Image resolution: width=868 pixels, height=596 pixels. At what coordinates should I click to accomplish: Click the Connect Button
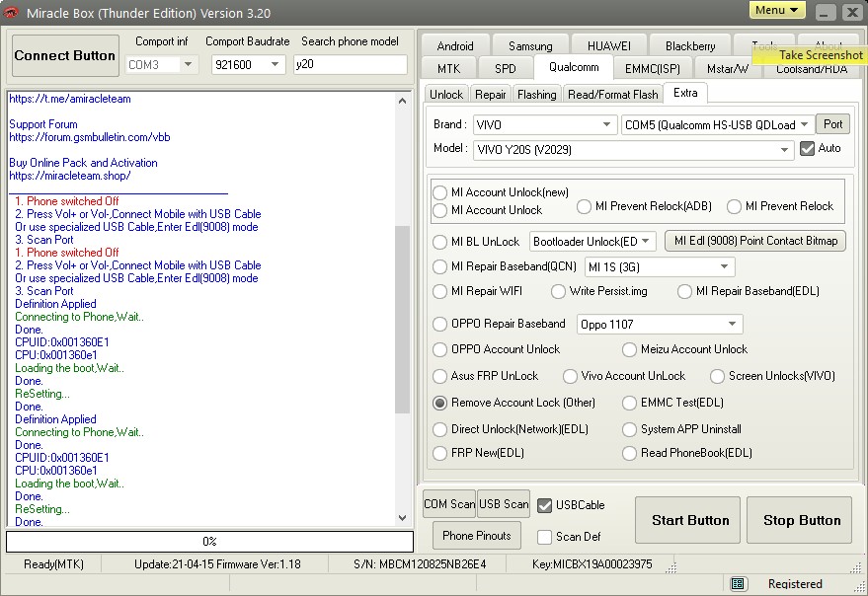click(x=65, y=55)
